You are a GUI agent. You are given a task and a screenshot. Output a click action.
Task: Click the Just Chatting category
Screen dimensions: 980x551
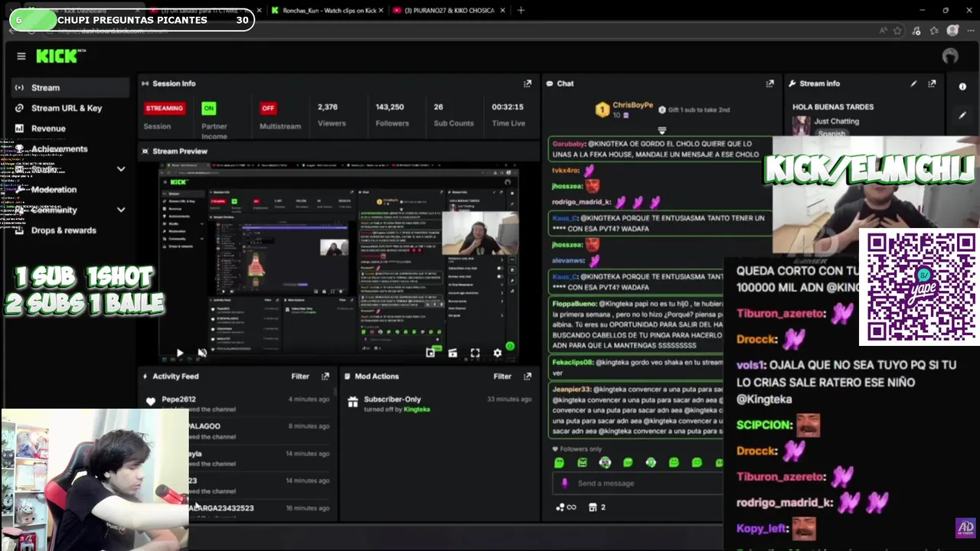pos(836,121)
